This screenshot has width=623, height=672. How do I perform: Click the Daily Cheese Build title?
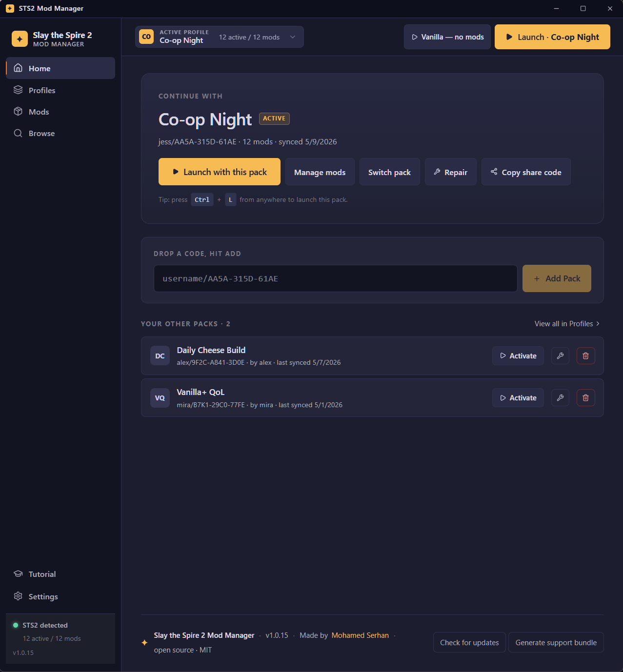click(x=211, y=350)
